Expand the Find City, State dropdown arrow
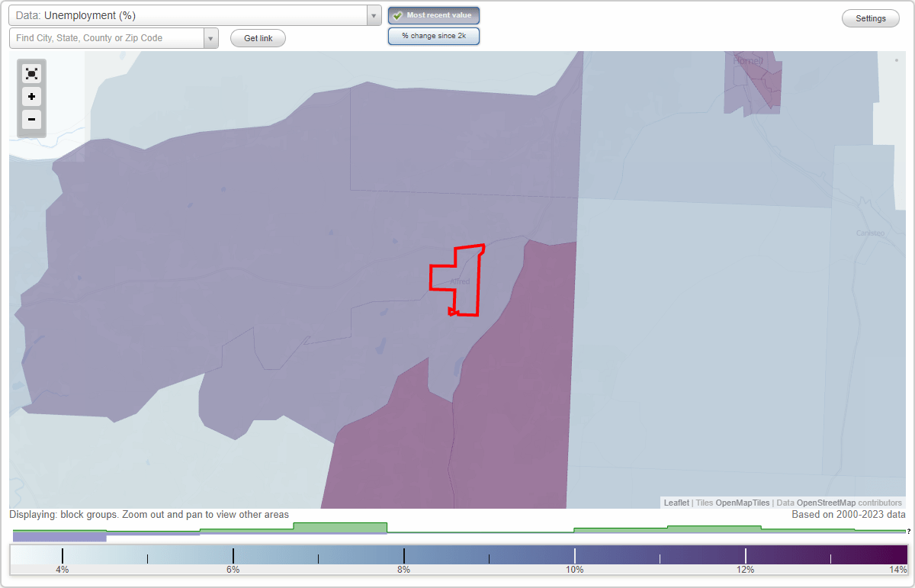Image resolution: width=915 pixels, height=588 pixels. coord(210,37)
